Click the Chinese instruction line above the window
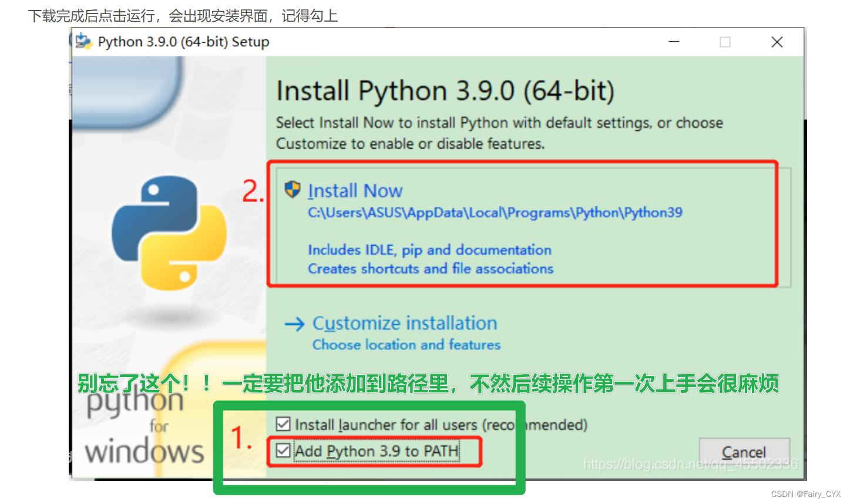 click(183, 16)
